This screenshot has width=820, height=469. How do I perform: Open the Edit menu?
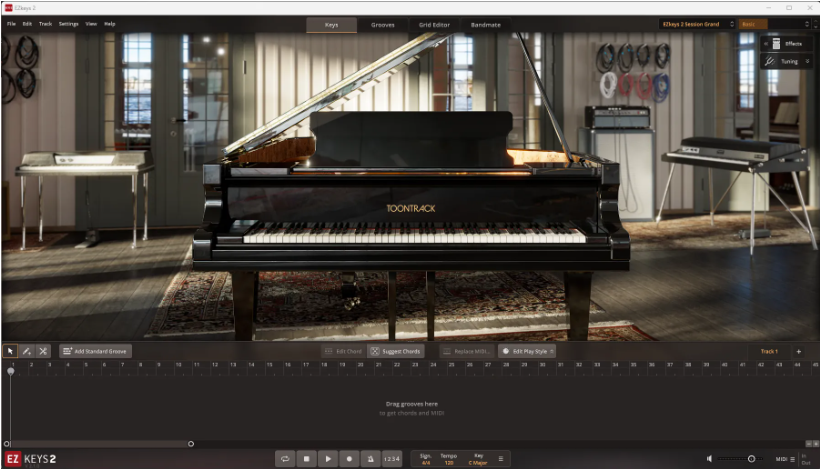27,24
